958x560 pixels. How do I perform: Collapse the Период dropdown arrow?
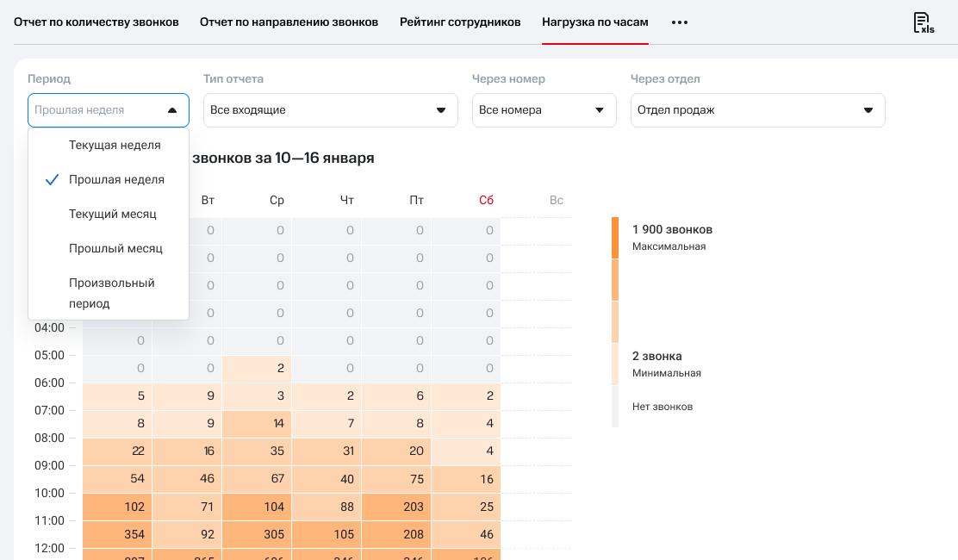click(172, 110)
